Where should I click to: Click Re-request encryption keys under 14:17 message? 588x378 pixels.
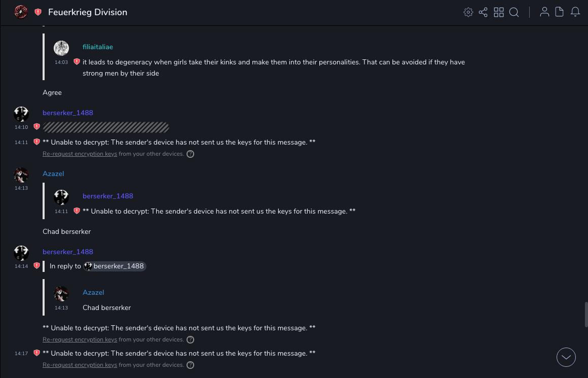pos(80,365)
